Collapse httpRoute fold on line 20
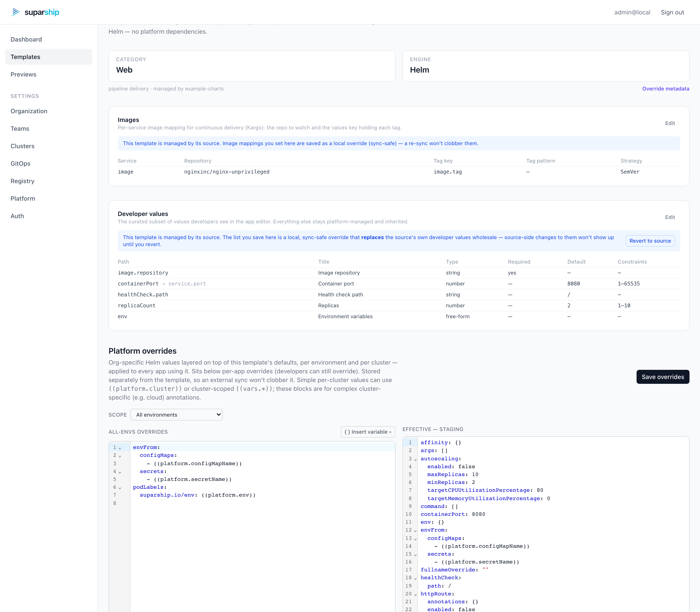700x612 pixels. point(415,594)
